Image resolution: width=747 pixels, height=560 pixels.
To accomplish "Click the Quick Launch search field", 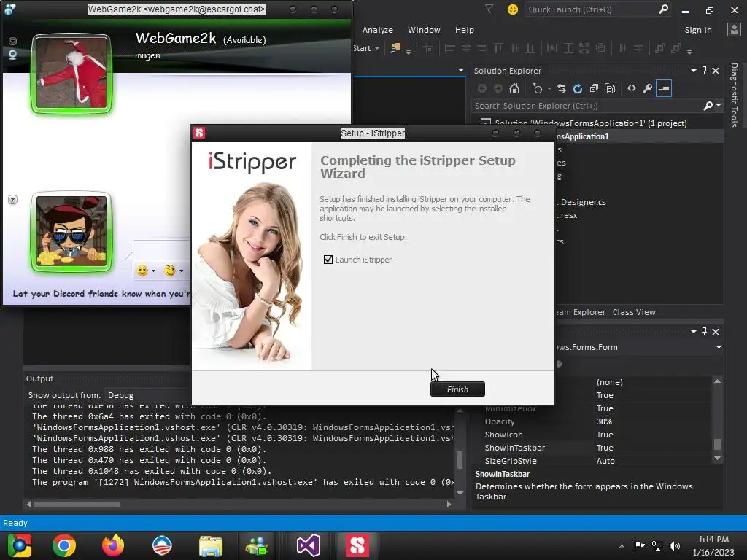I will click(x=591, y=9).
